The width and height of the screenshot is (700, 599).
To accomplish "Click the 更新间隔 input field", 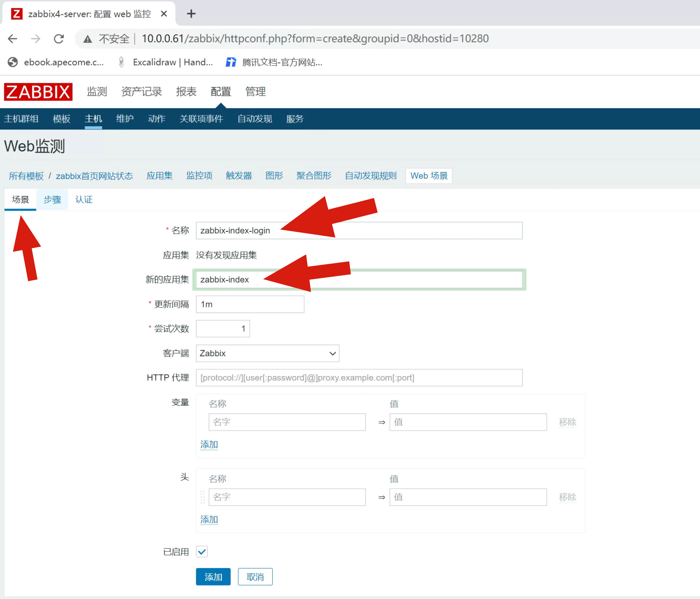I will click(250, 304).
